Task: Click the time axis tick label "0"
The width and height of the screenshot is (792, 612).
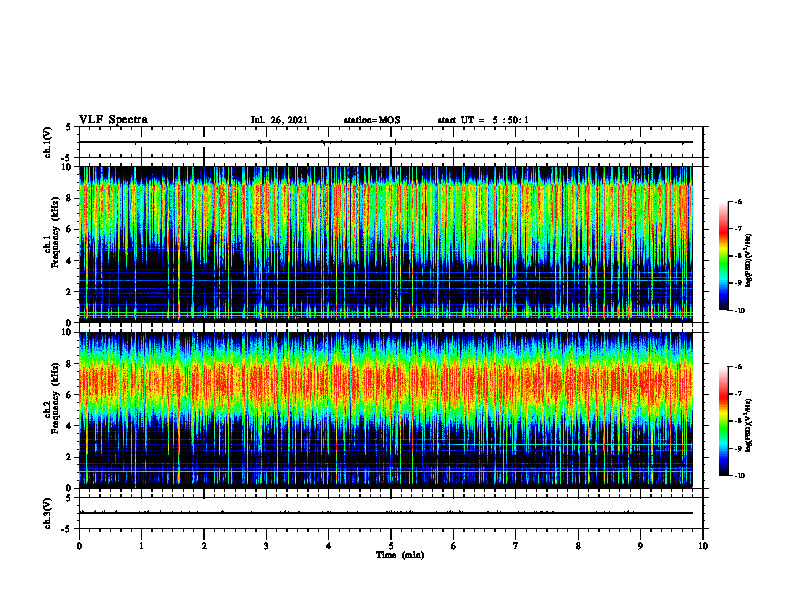Action: point(79,546)
